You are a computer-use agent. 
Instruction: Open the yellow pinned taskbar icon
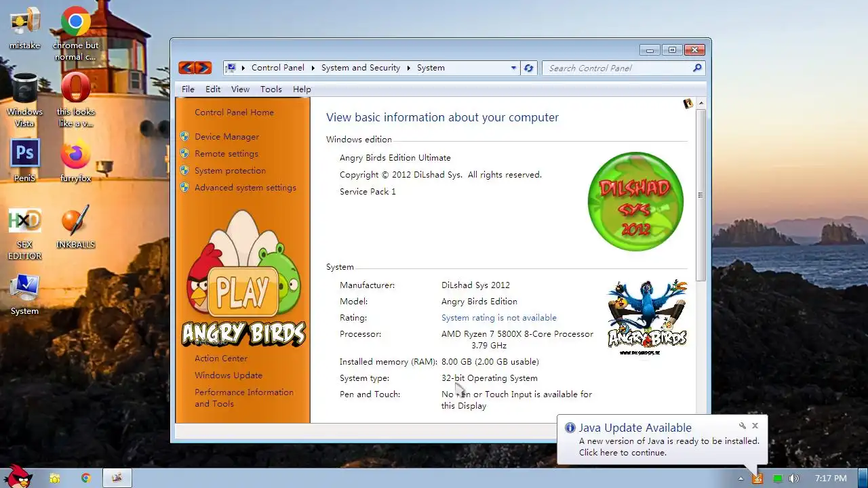55,478
